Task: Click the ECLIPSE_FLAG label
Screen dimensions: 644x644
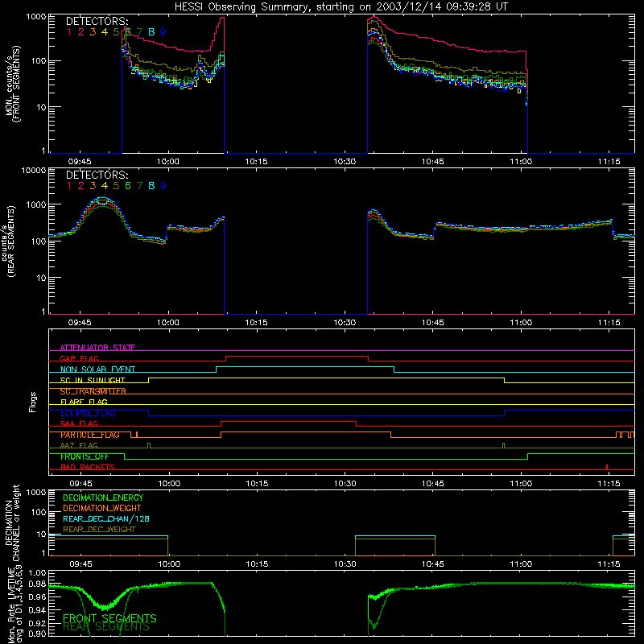Action: (88, 413)
